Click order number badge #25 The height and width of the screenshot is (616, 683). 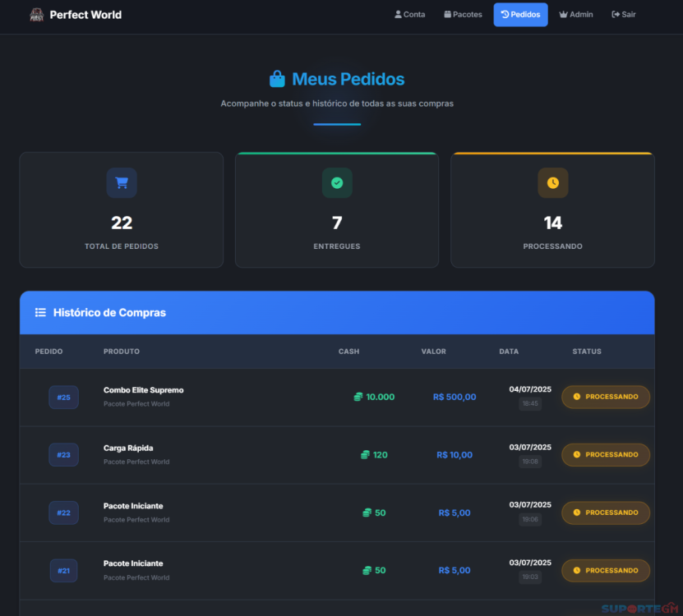(x=63, y=398)
